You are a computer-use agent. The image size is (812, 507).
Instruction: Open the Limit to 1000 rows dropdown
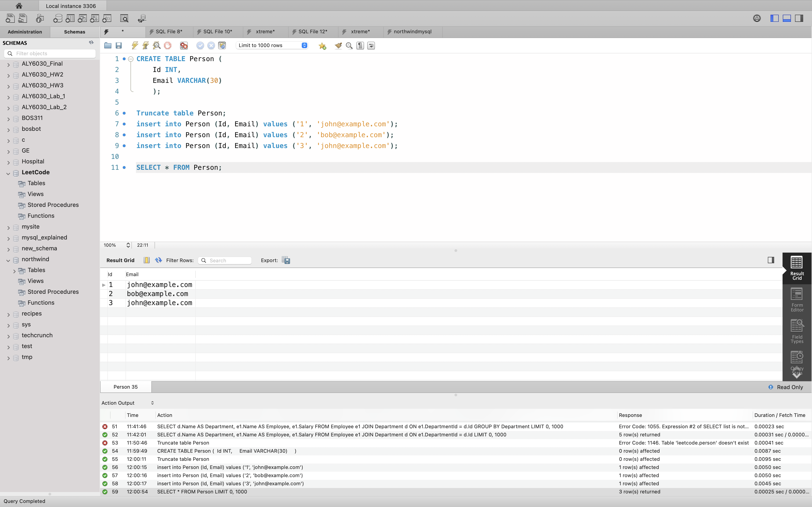272,45
